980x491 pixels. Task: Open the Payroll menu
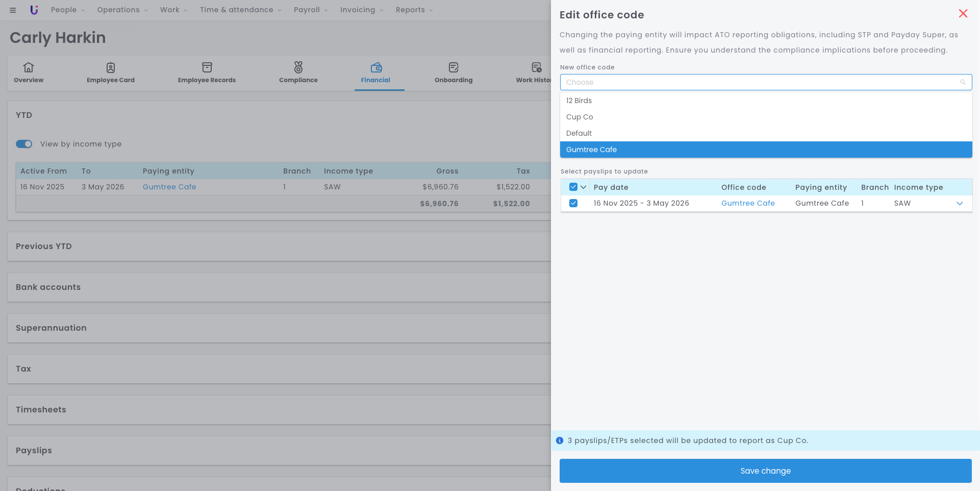tap(311, 10)
